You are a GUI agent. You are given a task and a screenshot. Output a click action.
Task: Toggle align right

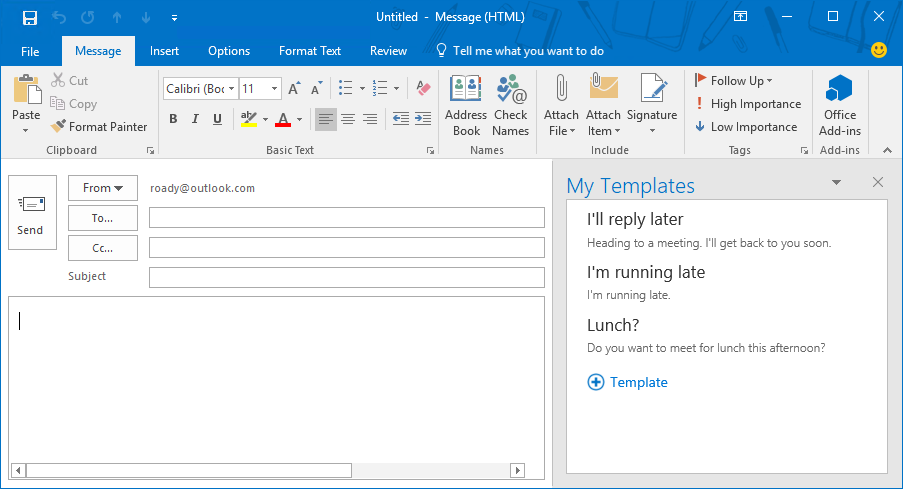coord(370,119)
